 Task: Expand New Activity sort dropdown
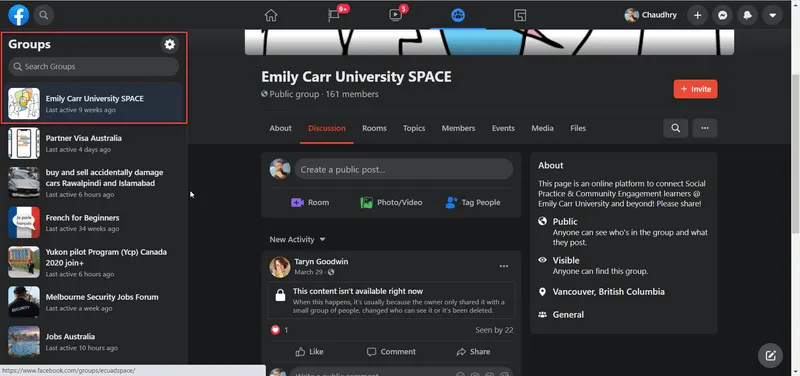tap(297, 239)
